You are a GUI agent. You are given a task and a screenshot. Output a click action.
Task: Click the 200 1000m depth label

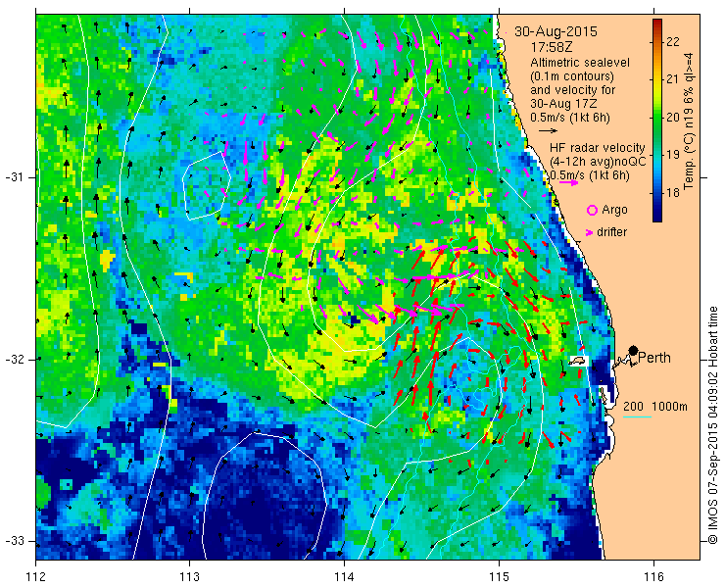point(655,407)
